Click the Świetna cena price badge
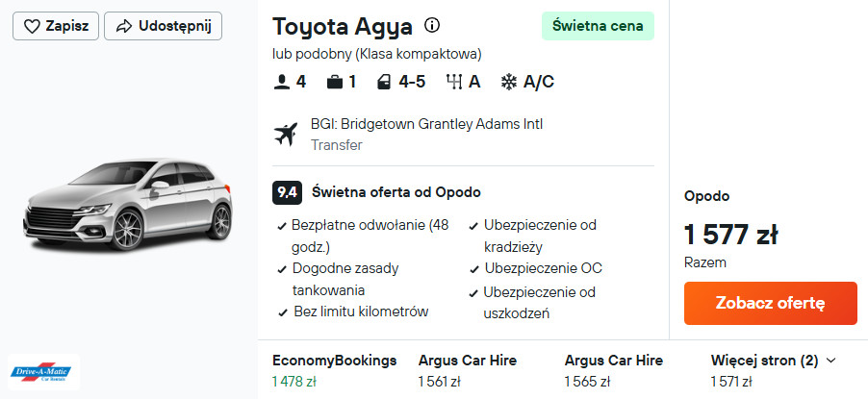The width and height of the screenshot is (868, 399). 598,26
